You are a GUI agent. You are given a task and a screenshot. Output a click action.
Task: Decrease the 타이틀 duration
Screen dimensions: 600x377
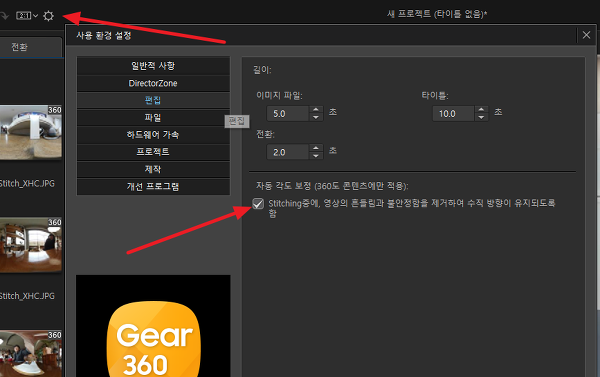click(x=481, y=118)
